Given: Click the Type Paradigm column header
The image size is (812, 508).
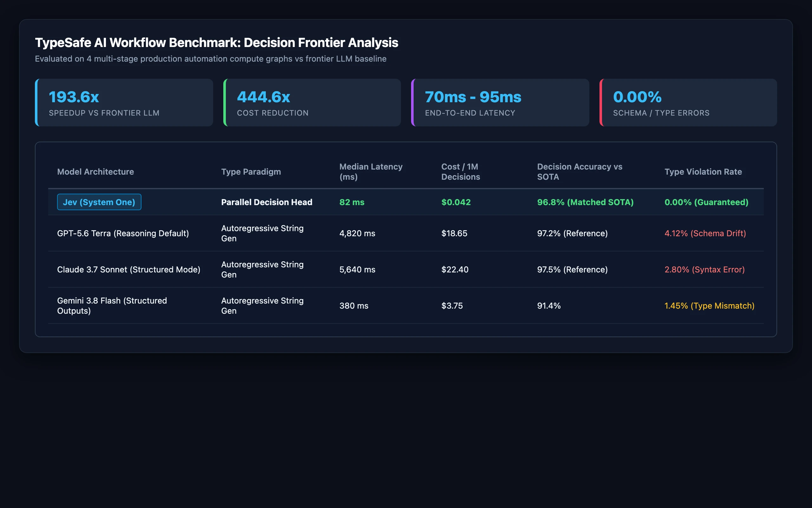Looking at the screenshot, I should coord(251,172).
